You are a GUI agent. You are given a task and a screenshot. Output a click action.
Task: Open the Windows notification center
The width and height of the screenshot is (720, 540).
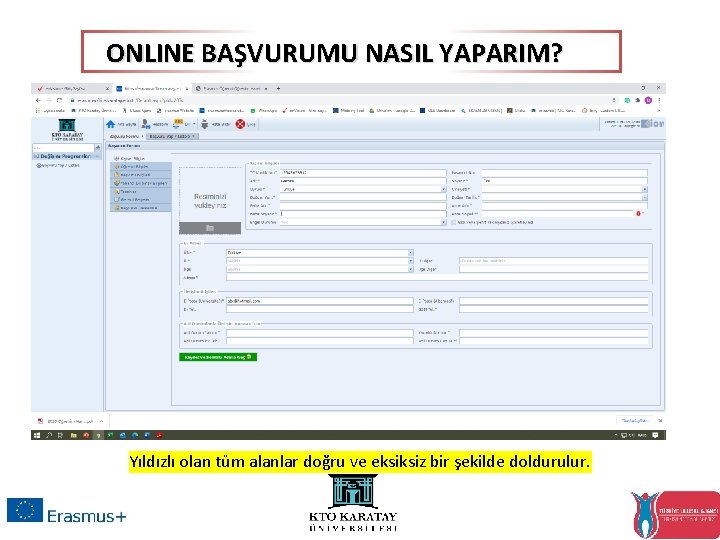pos(655,435)
